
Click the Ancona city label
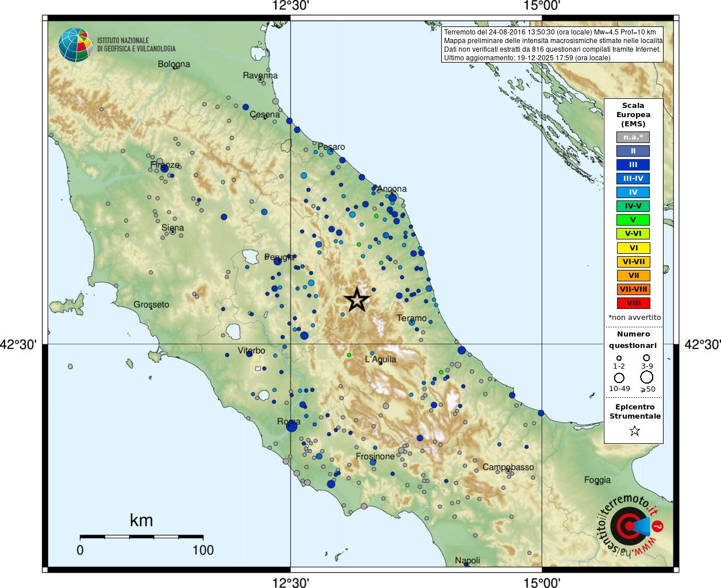(392, 188)
